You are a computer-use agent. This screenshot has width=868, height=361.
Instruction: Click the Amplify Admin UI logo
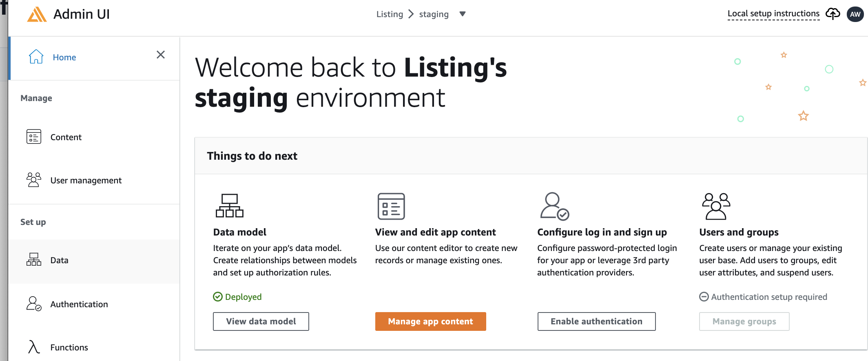pos(38,14)
